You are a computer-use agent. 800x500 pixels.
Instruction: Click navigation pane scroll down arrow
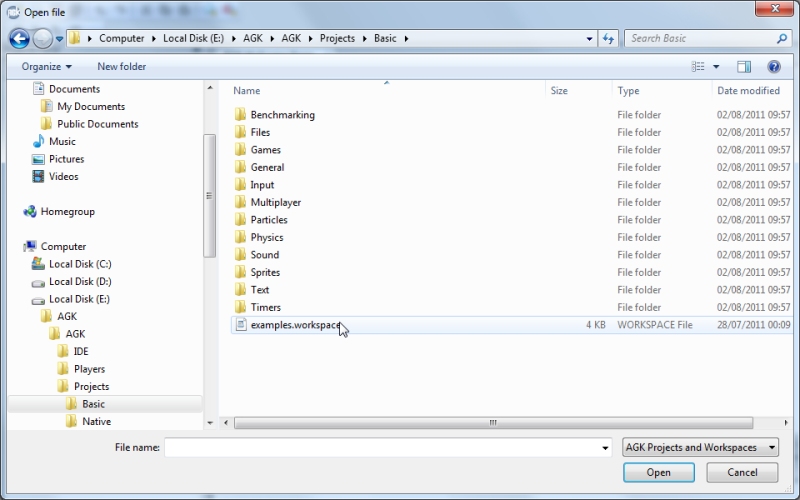pyautogui.click(x=210, y=423)
